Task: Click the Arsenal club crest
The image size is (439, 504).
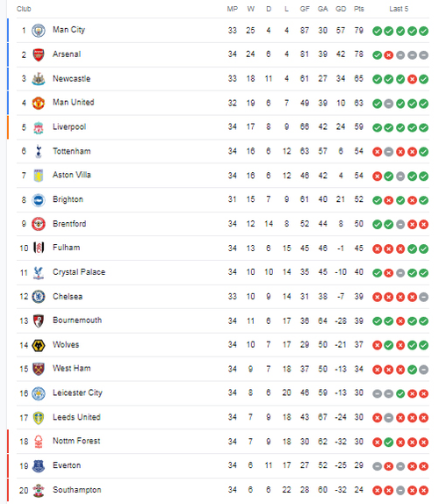Action: (39, 54)
